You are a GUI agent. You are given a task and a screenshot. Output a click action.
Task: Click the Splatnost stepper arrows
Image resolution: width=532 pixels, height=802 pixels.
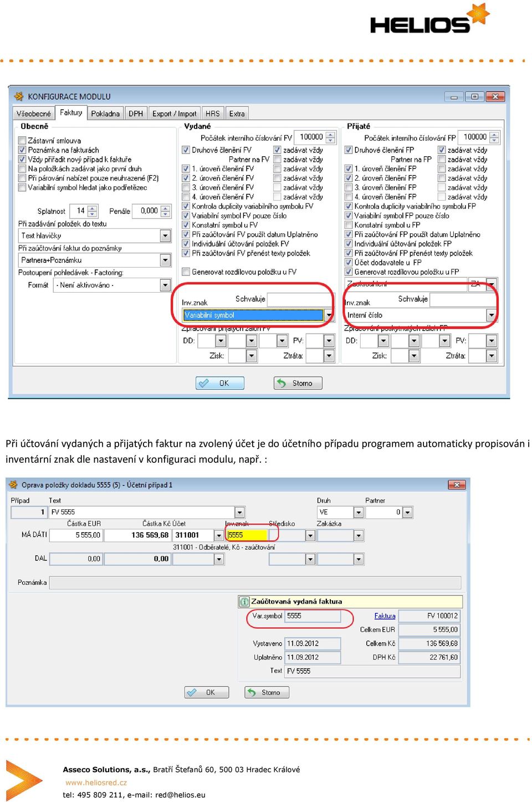pyautogui.click(x=93, y=211)
